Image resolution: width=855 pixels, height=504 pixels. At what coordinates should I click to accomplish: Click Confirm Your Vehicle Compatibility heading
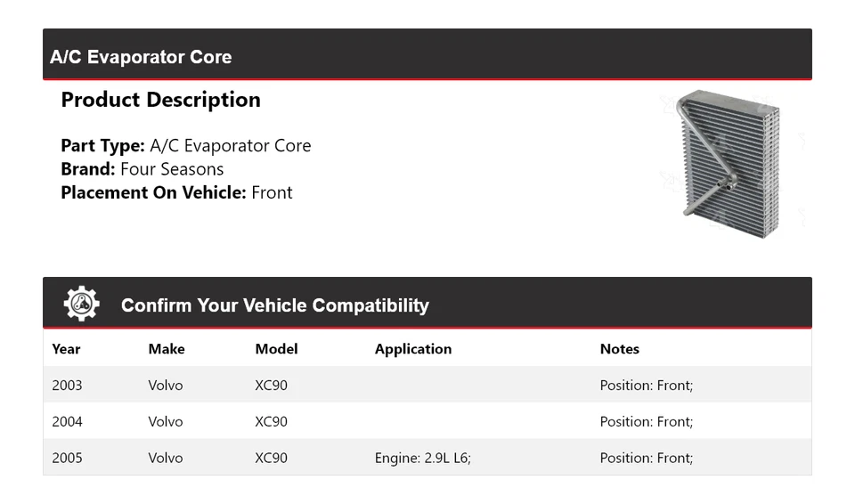[274, 305]
